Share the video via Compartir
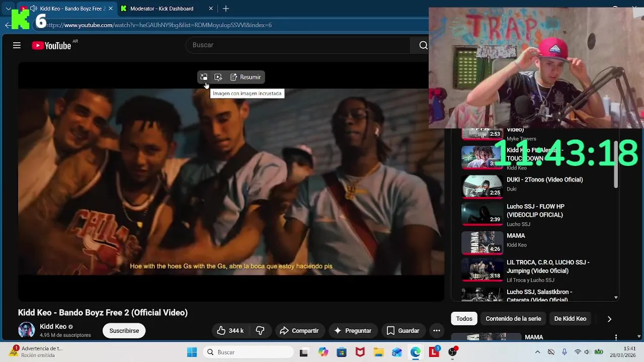The image size is (644, 362). pos(299,330)
